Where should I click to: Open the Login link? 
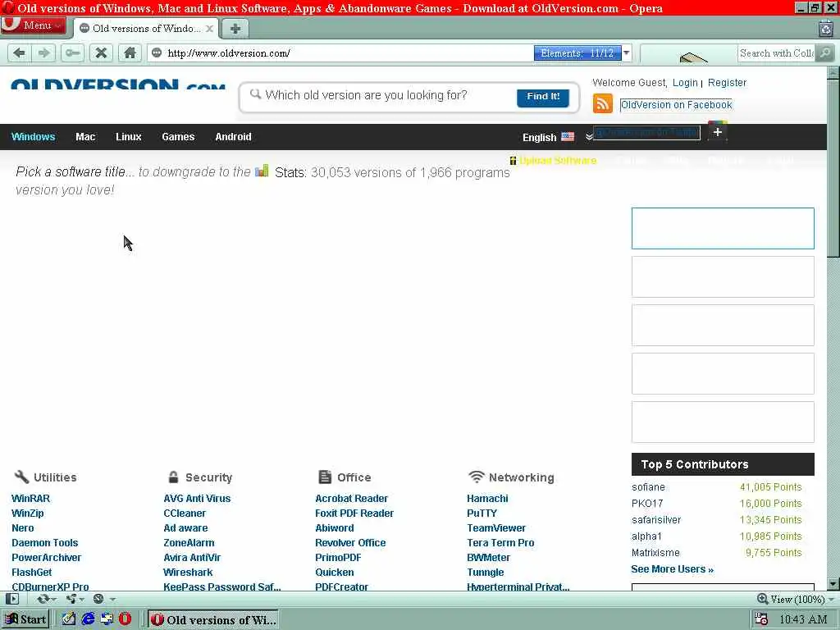[685, 83]
